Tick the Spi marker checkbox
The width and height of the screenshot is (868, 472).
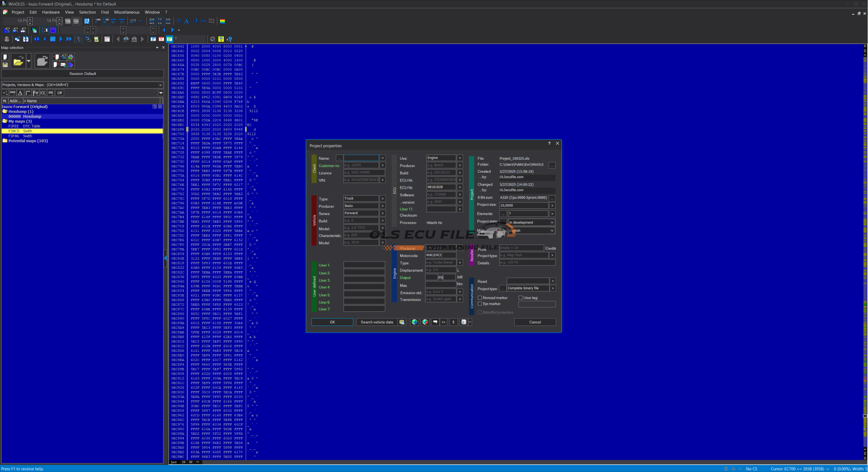click(480, 304)
